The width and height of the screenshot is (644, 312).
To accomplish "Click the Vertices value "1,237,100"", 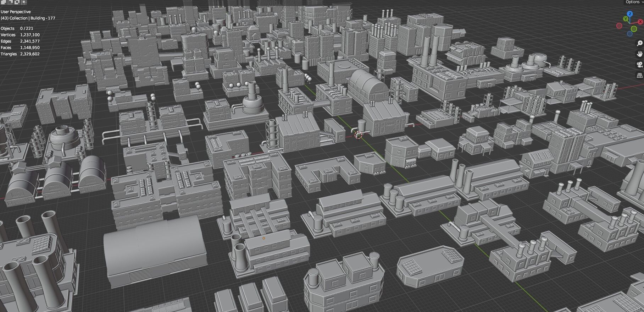I will (x=30, y=35).
